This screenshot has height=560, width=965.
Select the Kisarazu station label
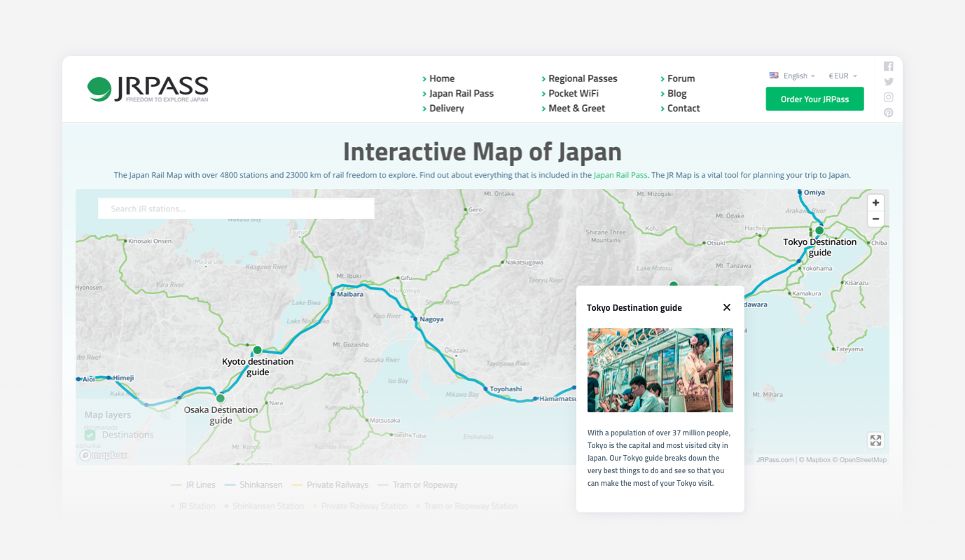(856, 283)
